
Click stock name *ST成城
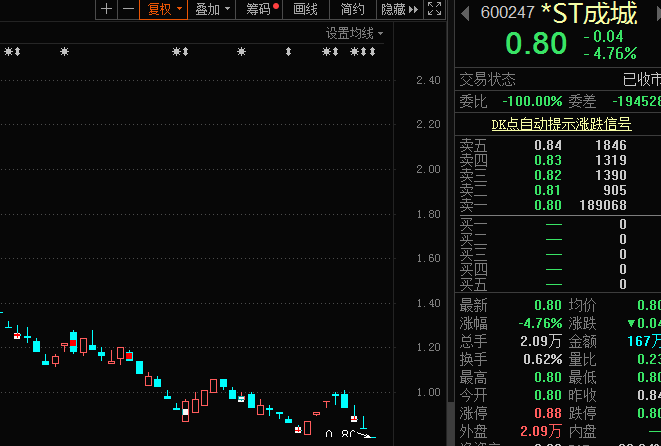click(588, 13)
